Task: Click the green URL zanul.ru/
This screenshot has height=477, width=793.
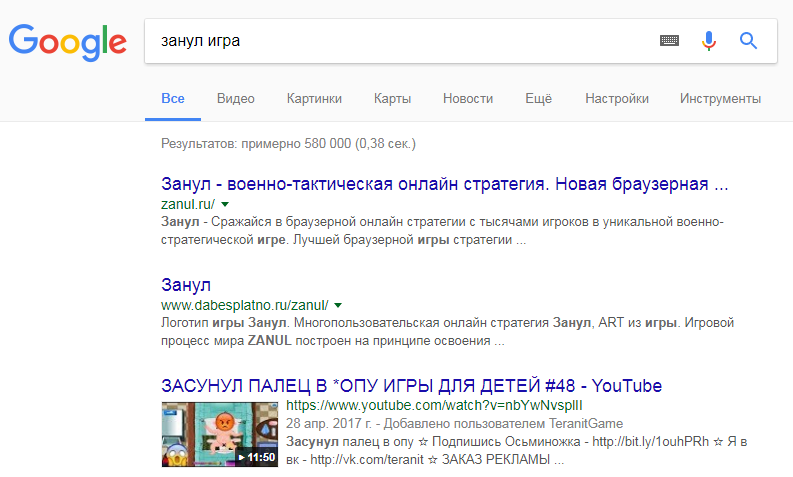Action: coord(188,204)
